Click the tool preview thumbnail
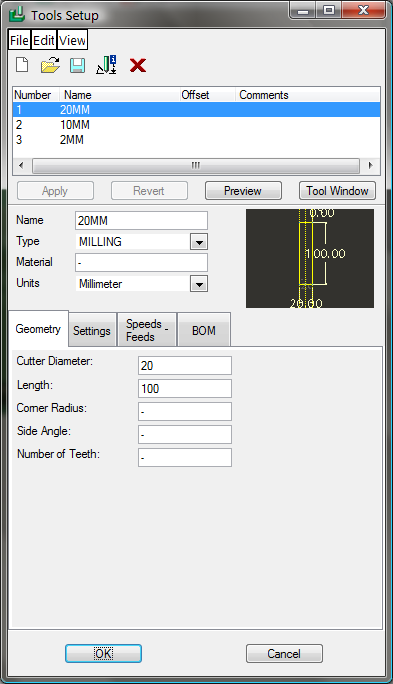The width and height of the screenshot is (393, 684). point(310,258)
